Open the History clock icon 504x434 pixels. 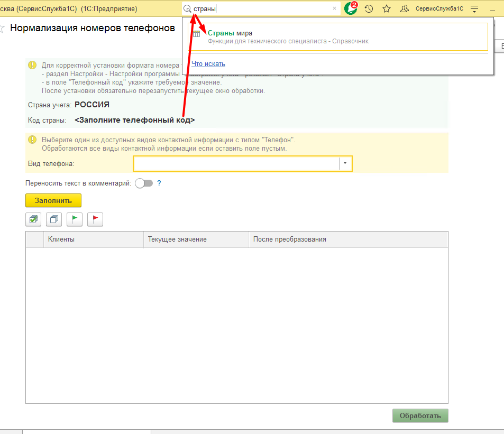click(369, 8)
